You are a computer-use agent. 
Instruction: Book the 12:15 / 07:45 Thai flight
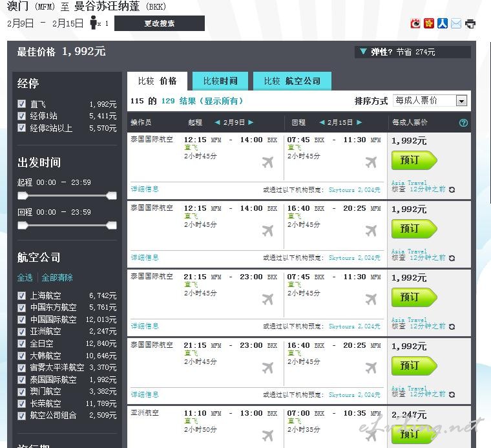tap(414, 160)
